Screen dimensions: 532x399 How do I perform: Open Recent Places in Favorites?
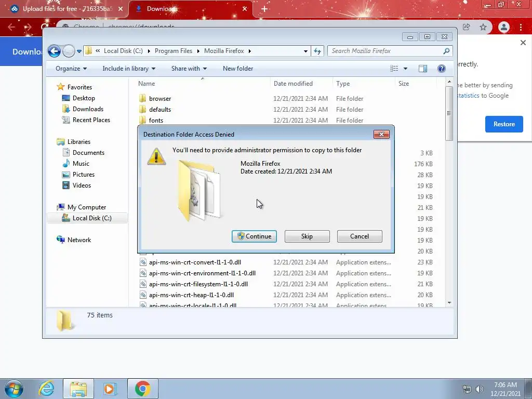point(86,120)
